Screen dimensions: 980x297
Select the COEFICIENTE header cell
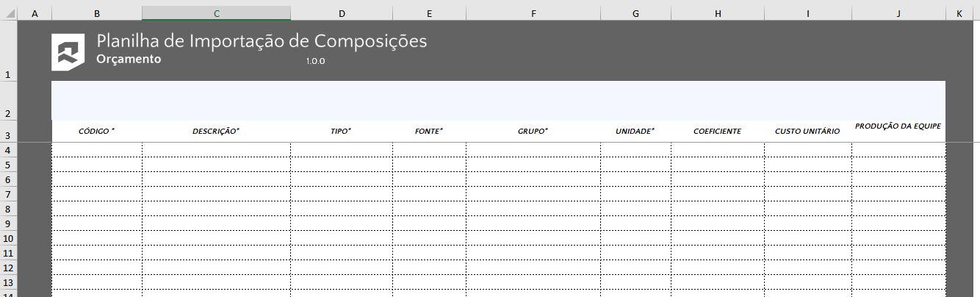click(717, 131)
